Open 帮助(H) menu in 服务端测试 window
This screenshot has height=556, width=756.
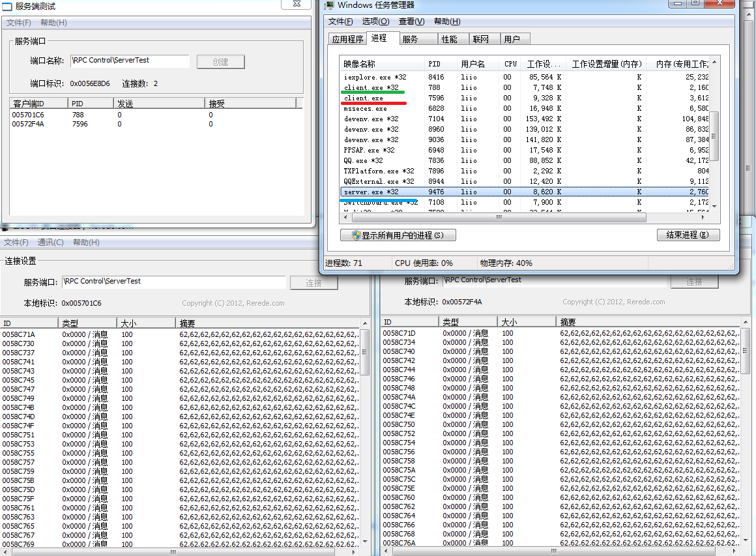(x=53, y=23)
